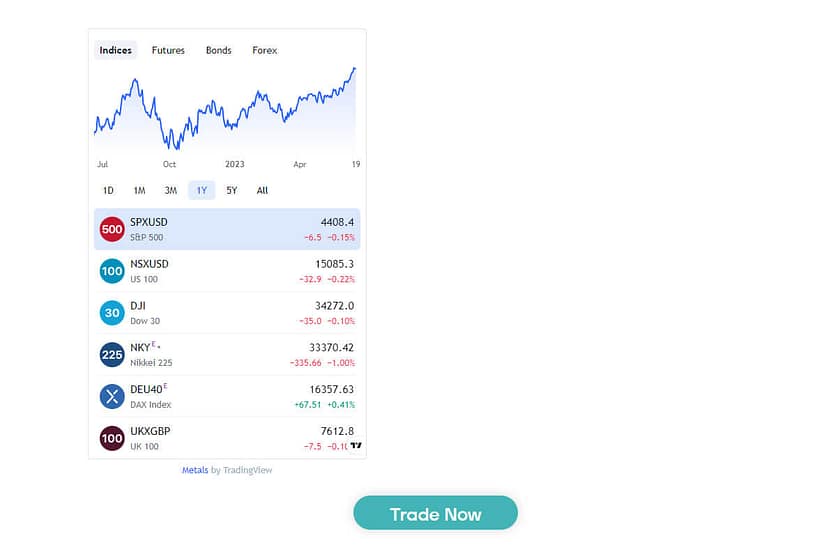This screenshot has height=554, width=840.
Task: Click the UK 100 maroon badge icon
Action: (112, 438)
